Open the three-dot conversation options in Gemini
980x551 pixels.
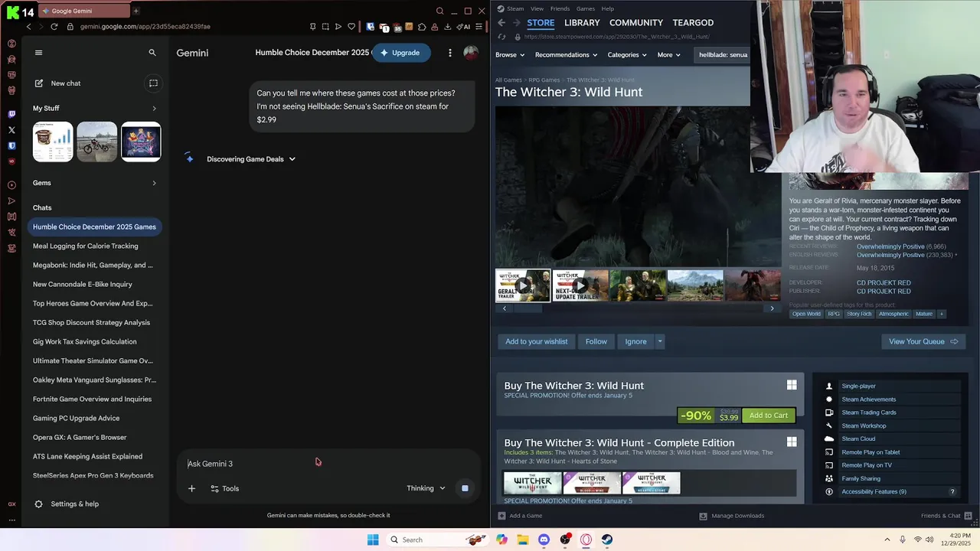tap(450, 53)
